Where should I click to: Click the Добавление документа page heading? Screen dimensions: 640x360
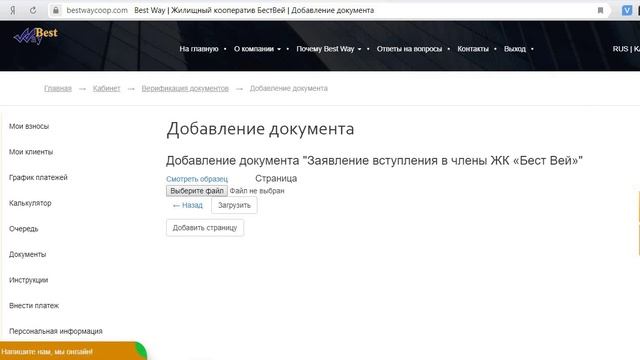(260, 129)
